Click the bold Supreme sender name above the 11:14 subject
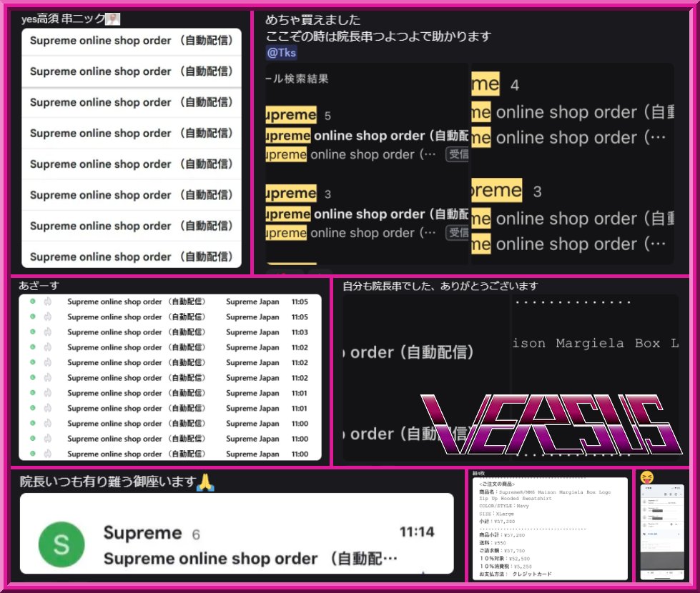The image size is (700, 593). [142, 533]
